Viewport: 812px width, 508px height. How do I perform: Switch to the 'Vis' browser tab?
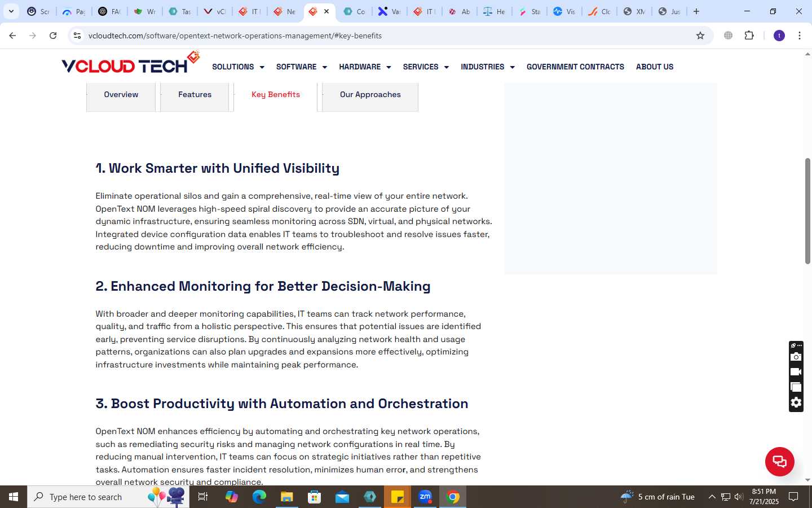pyautogui.click(x=564, y=11)
